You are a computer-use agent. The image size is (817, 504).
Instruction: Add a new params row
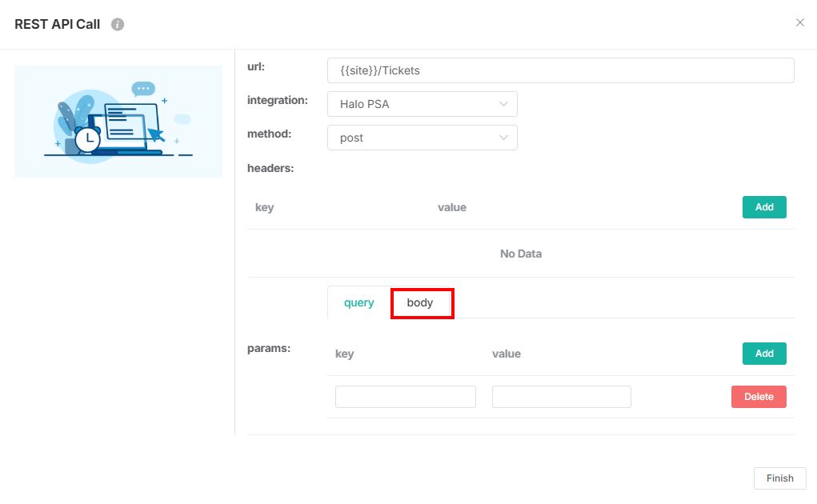(763, 354)
